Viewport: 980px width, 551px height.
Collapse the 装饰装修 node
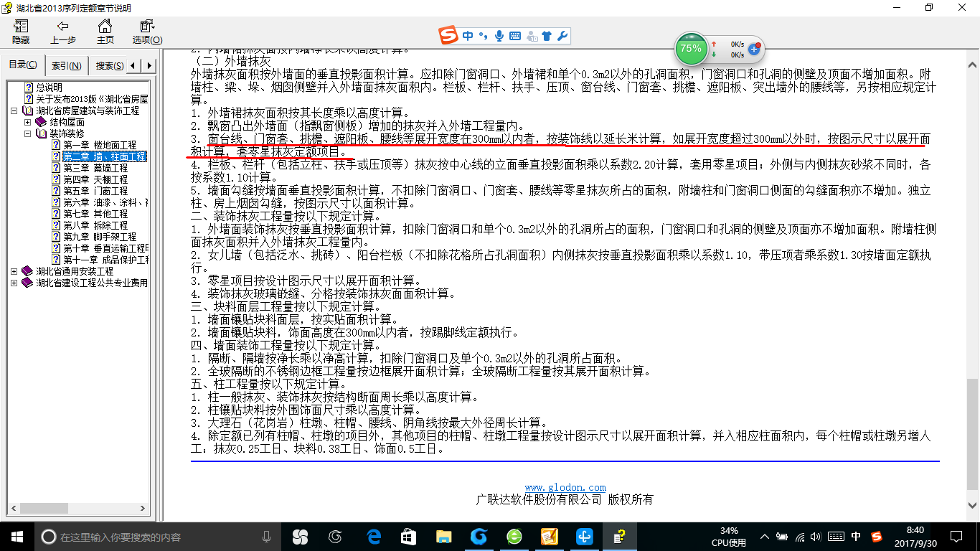pyautogui.click(x=27, y=133)
